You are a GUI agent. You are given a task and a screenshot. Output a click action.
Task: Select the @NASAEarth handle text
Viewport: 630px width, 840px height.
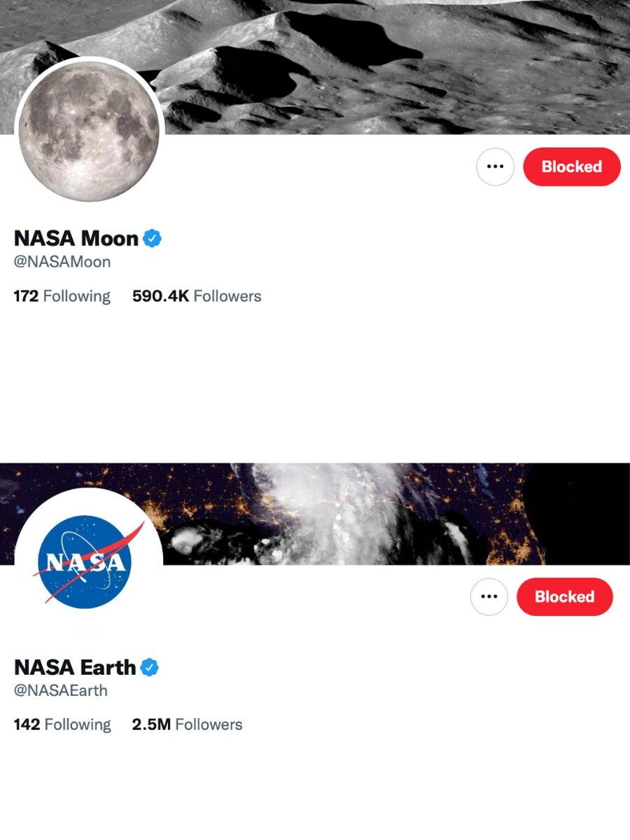61,691
